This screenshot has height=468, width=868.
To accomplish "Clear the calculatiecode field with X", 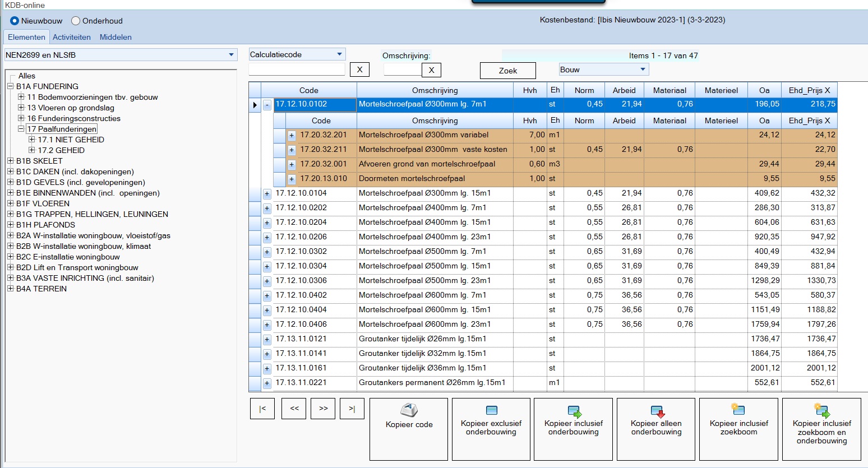I will [359, 70].
